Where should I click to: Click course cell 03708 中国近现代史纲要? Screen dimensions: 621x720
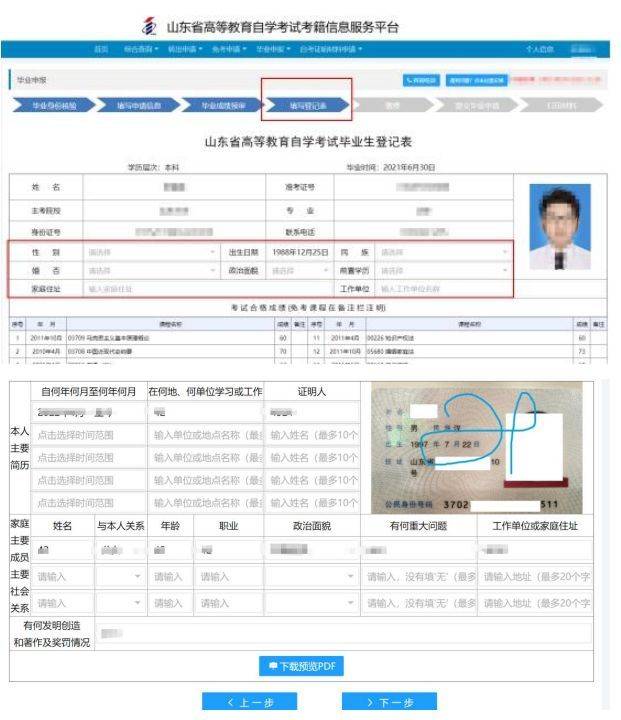pos(100,351)
